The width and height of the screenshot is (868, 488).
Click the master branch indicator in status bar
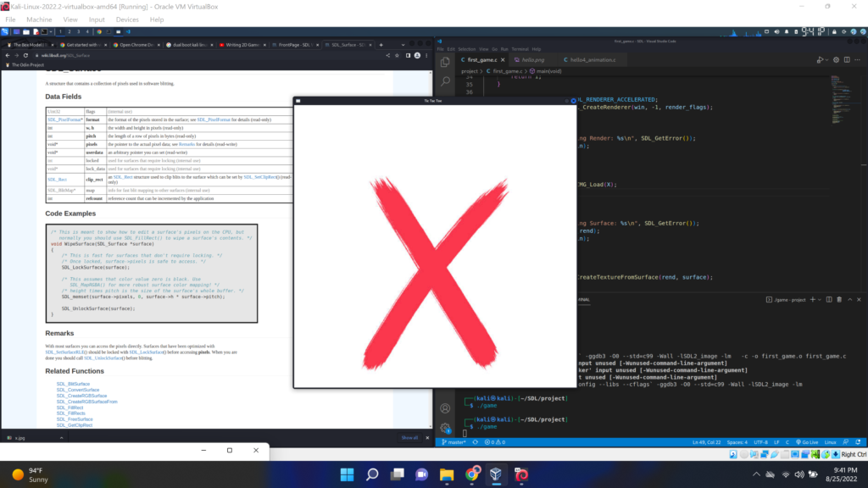tap(454, 442)
